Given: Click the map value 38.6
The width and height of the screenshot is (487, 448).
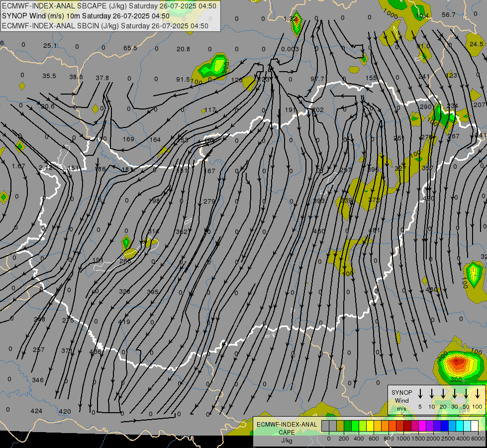Looking at the screenshot, I should (76, 77).
